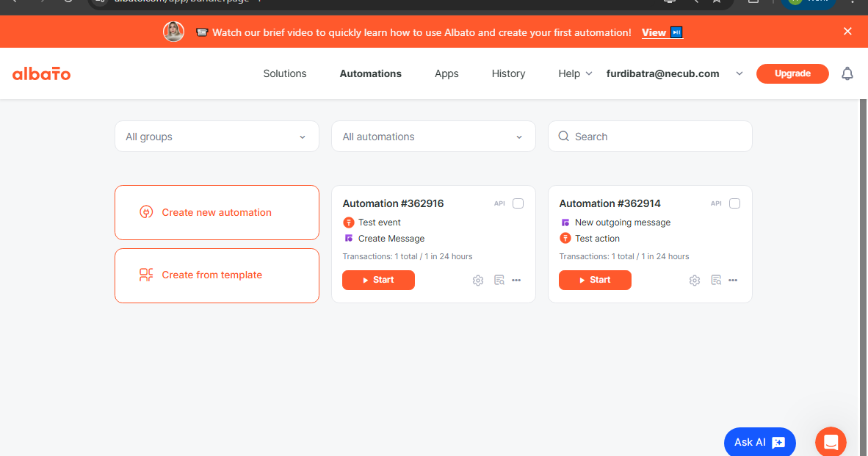Open the Automations tab

[370, 73]
